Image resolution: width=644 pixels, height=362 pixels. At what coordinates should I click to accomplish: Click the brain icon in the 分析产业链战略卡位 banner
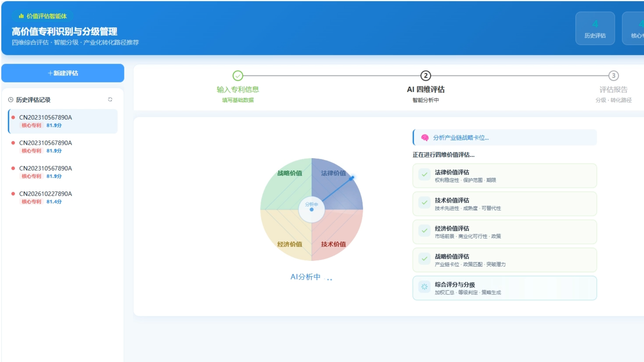425,138
